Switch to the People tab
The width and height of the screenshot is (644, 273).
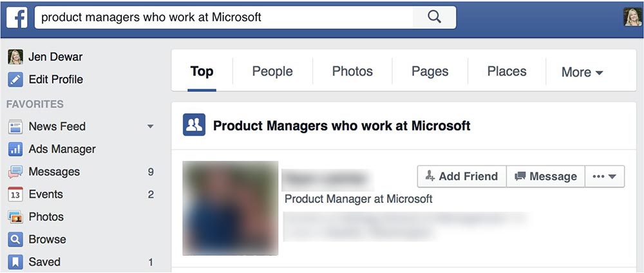272,71
